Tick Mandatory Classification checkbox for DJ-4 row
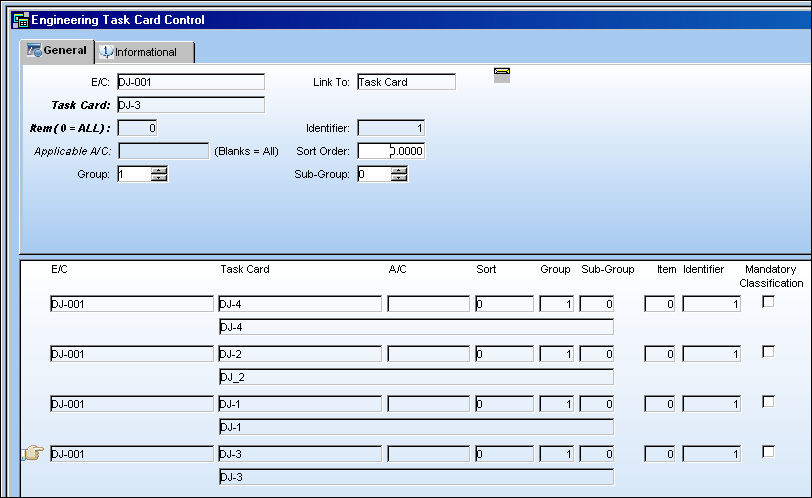The height and width of the screenshot is (498, 812). (x=768, y=301)
